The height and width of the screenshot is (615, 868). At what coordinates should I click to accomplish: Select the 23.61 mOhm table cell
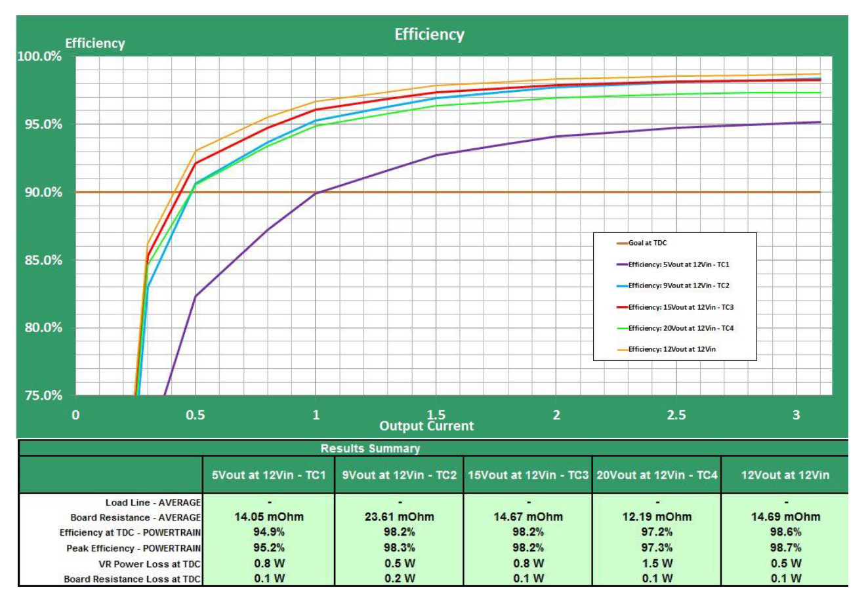[400, 517]
